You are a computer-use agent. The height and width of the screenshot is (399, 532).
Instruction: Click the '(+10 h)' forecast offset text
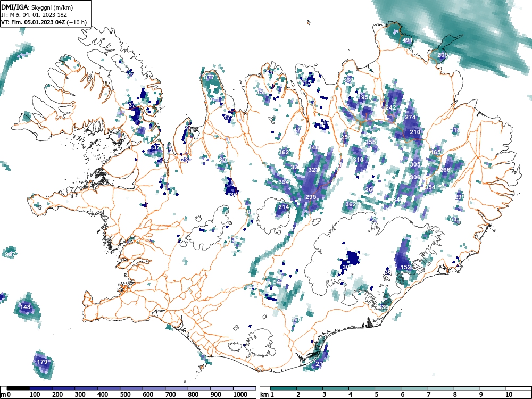(77, 22)
